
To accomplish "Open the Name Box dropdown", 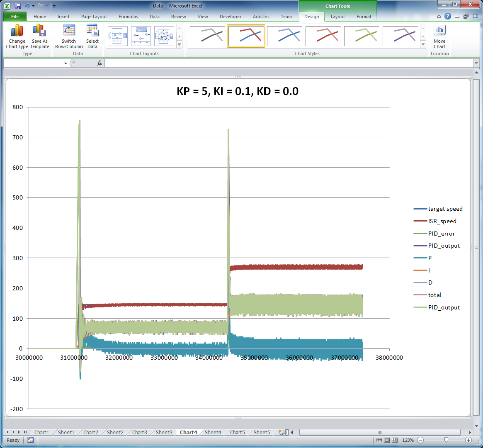I will 66,63.
